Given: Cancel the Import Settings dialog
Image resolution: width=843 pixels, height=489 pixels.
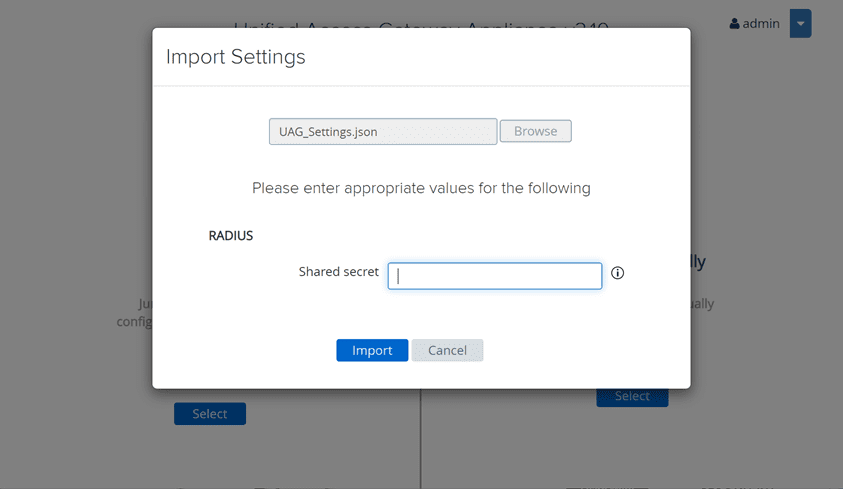Looking at the screenshot, I should [447, 350].
